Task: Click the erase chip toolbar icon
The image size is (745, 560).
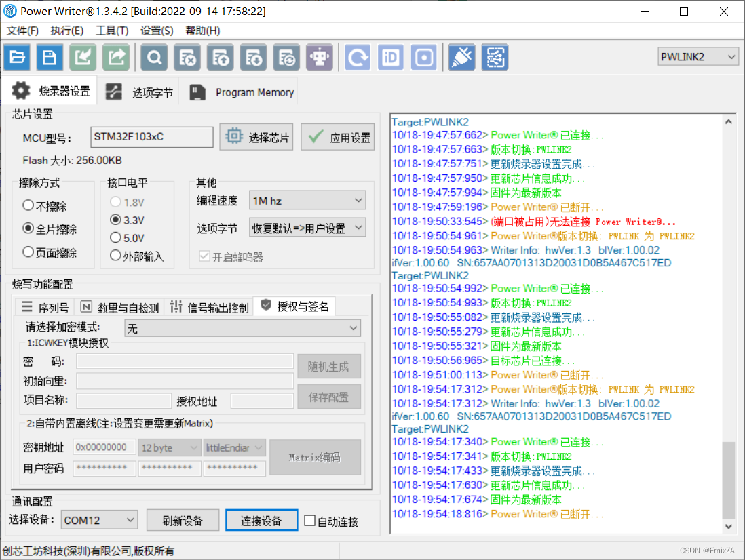Action: pyautogui.click(x=187, y=58)
